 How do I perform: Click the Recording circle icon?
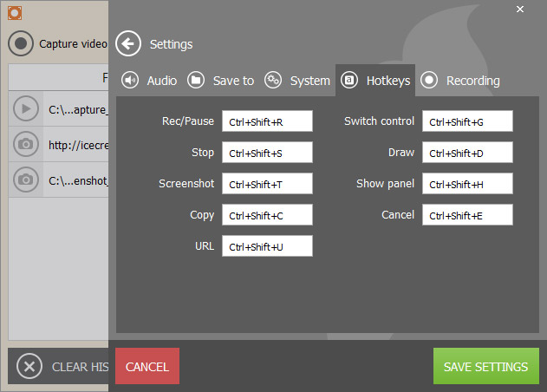click(429, 81)
